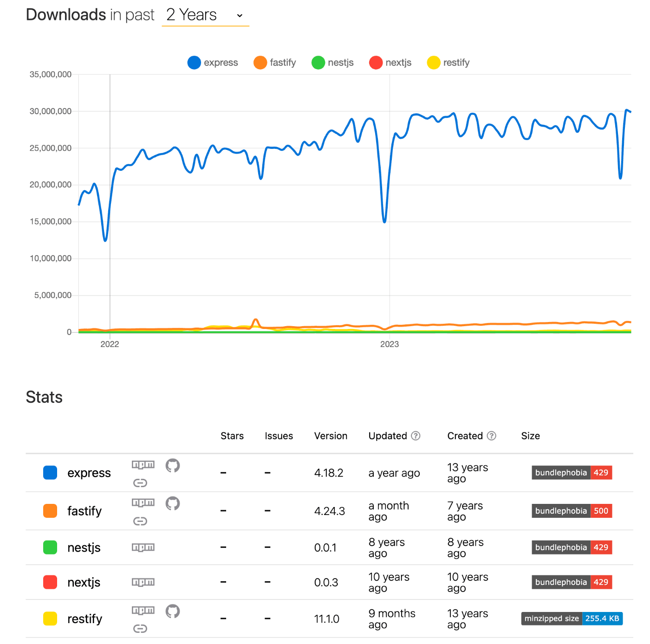Open the npm page icon for nextjs
This screenshot has width=650, height=644.
pyautogui.click(x=143, y=582)
